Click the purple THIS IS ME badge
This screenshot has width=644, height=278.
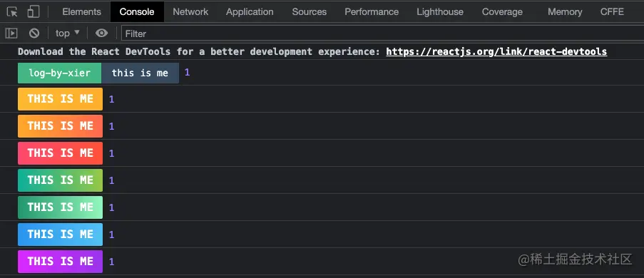click(60, 262)
